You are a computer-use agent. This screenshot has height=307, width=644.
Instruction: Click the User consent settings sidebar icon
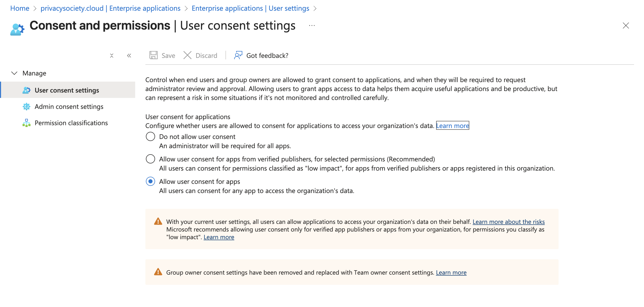point(27,90)
